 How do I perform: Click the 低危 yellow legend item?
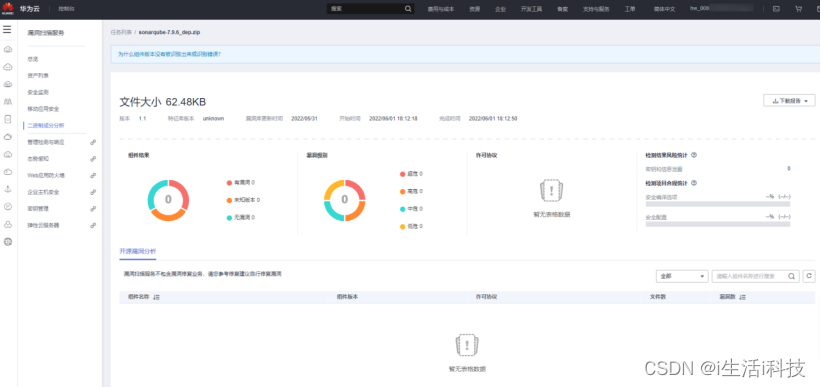(411, 226)
